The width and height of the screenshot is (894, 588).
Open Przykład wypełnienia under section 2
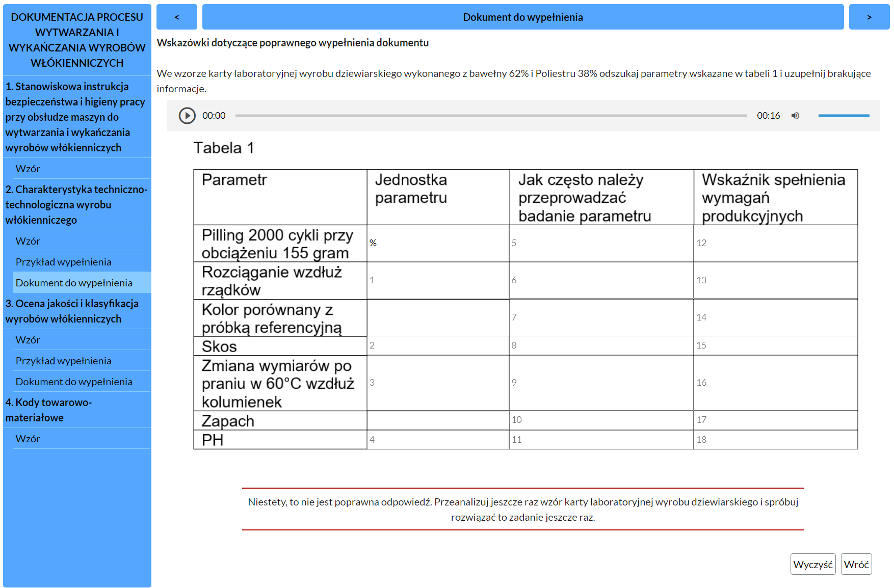point(64,261)
